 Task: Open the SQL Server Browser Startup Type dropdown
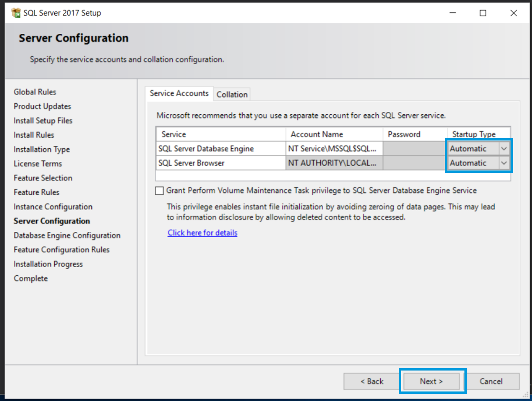[x=503, y=163]
